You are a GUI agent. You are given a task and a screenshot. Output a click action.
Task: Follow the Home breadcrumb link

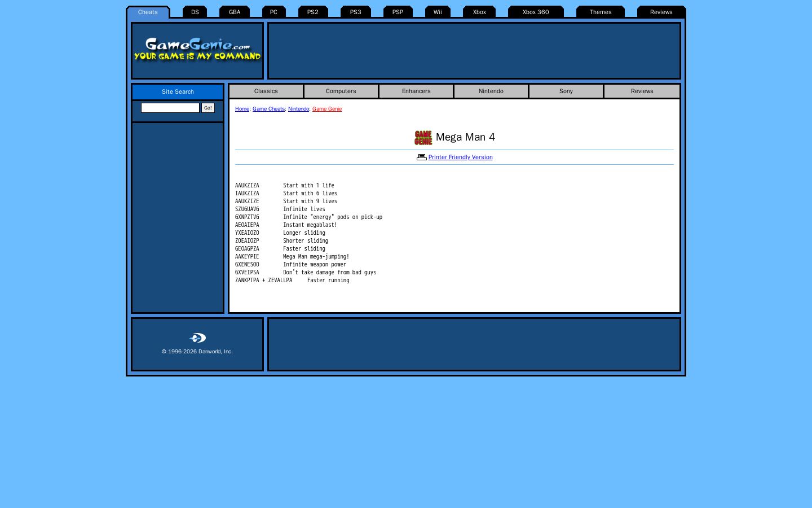(242, 109)
